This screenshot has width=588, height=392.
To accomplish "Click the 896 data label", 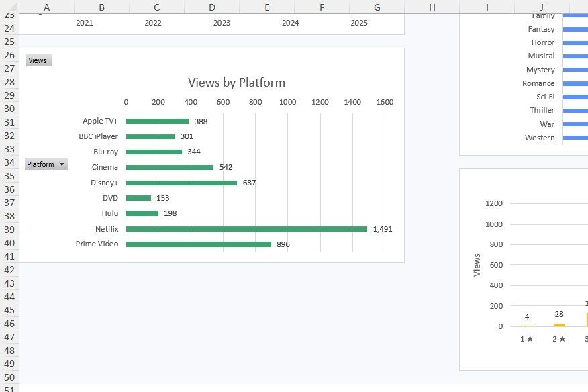I will click(x=283, y=244).
